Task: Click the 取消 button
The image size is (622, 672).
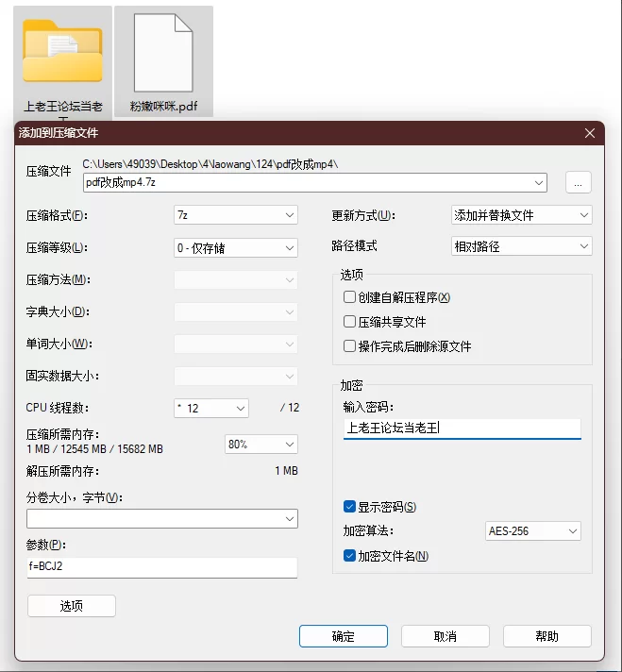Action: pyautogui.click(x=445, y=636)
